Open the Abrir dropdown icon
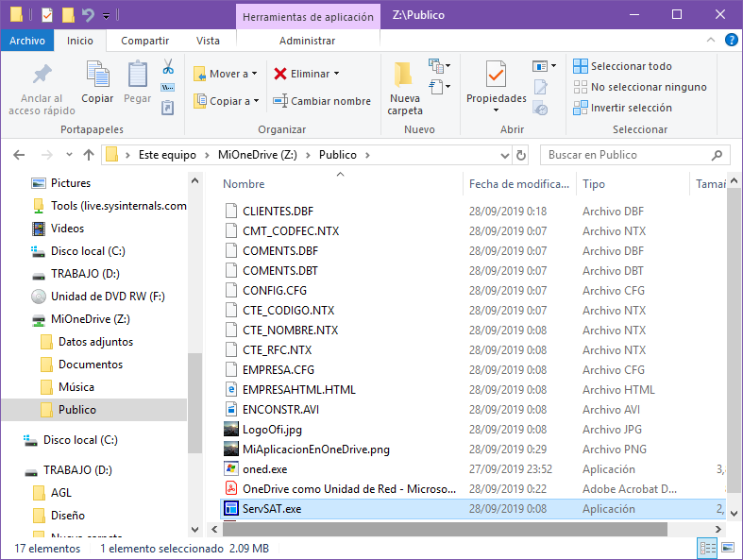The height and width of the screenshot is (560, 743). click(x=544, y=66)
